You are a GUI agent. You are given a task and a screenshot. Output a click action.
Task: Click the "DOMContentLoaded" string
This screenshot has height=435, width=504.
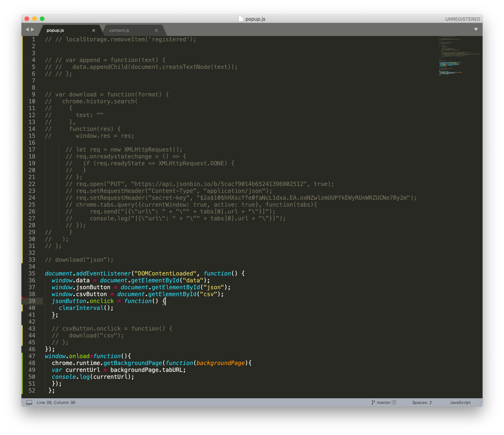coord(165,273)
